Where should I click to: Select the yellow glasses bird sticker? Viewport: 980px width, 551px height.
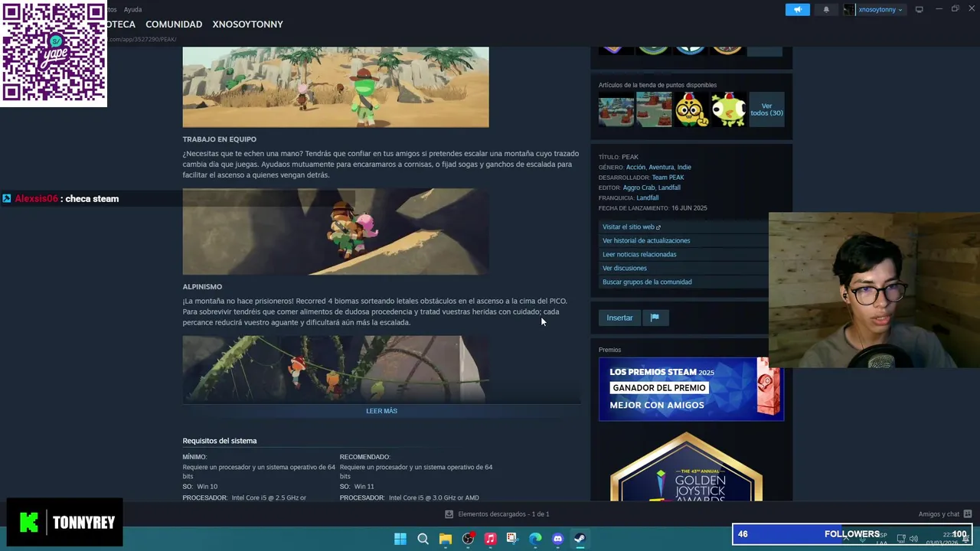(691, 109)
